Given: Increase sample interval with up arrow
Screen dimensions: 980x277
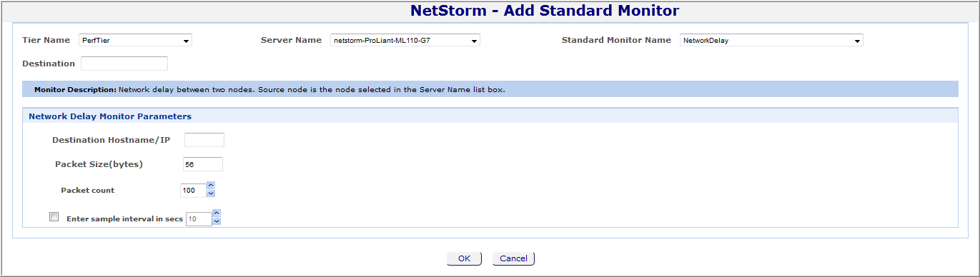Looking at the screenshot, I should 217,213.
